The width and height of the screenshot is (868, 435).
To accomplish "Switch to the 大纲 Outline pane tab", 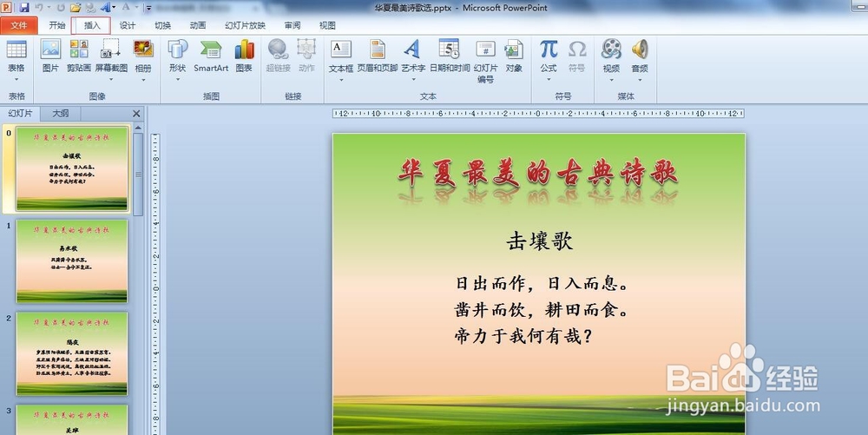I will [61, 114].
